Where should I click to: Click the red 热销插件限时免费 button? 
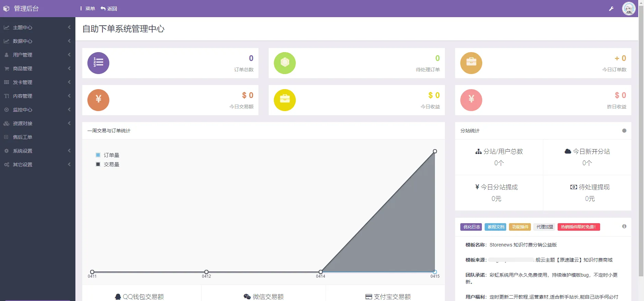click(x=579, y=227)
